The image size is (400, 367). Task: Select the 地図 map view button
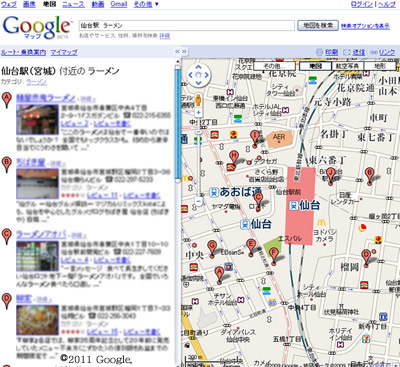(x=315, y=66)
